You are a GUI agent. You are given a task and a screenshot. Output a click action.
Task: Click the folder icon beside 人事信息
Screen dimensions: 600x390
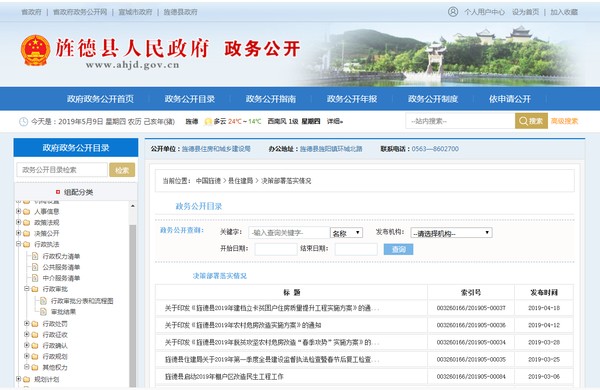click(x=26, y=212)
